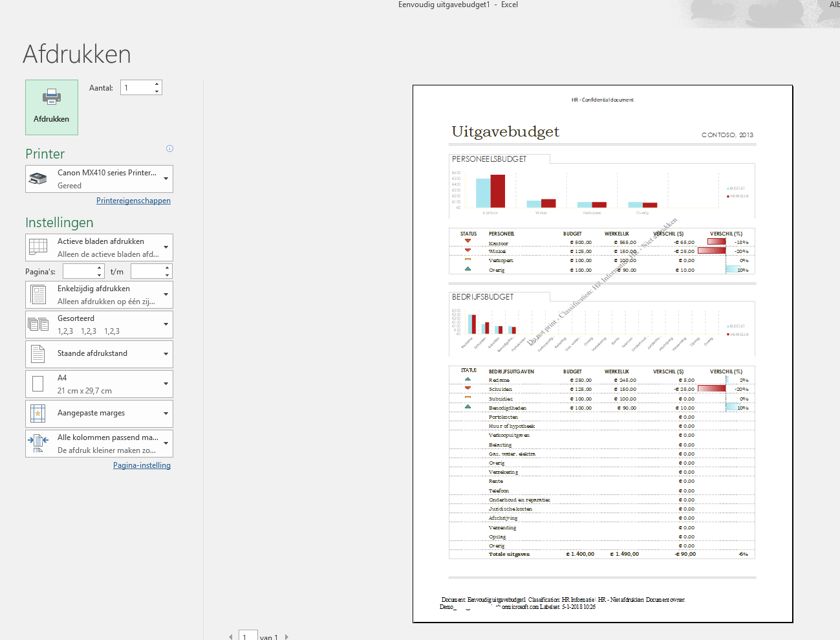Image resolution: width=840 pixels, height=640 pixels.
Task: Go to previous preview page arrow
Action: coord(231,637)
